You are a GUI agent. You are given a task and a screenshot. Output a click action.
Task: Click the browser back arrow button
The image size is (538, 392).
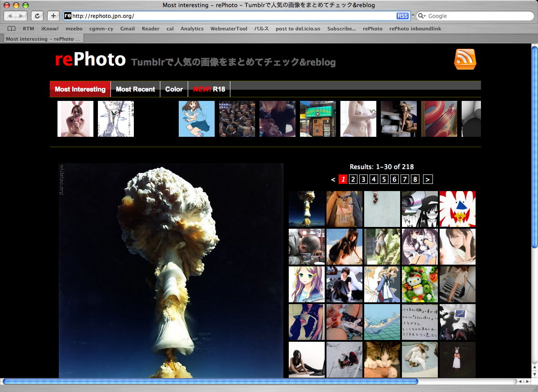[x=10, y=16]
